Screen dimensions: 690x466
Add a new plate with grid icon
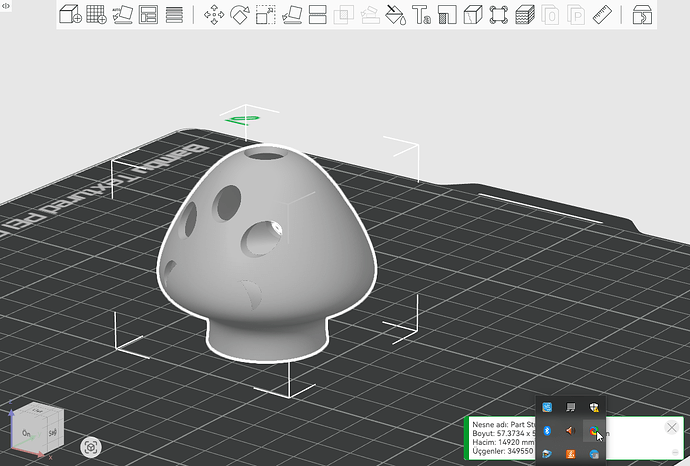pos(96,15)
